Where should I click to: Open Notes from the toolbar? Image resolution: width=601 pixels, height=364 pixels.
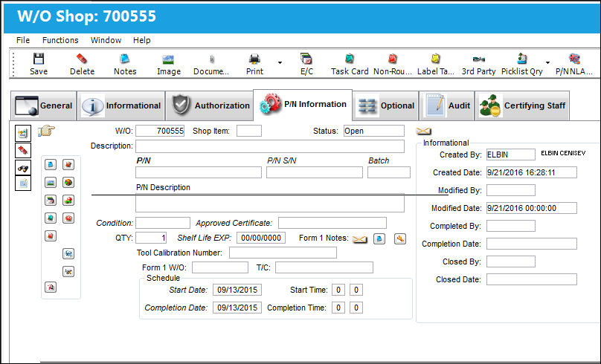[x=125, y=64]
